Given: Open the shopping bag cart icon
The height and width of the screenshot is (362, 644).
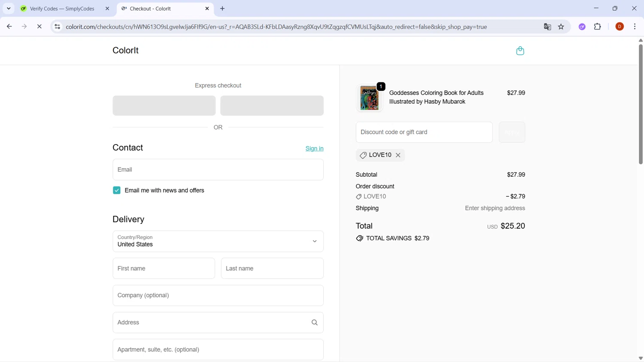Looking at the screenshot, I should [520, 51].
